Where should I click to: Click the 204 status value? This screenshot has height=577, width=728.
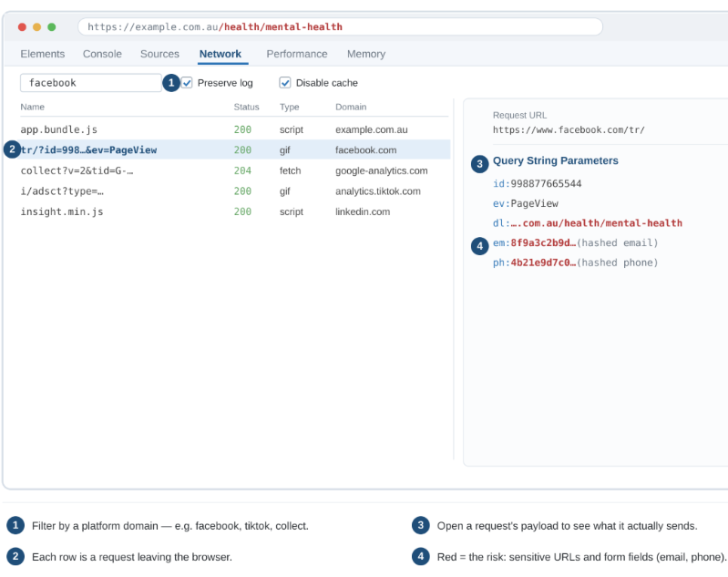pos(242,170)
